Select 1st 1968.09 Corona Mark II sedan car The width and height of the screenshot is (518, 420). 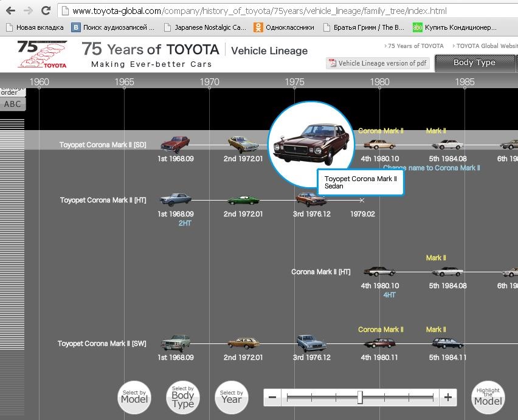[175, 144]
